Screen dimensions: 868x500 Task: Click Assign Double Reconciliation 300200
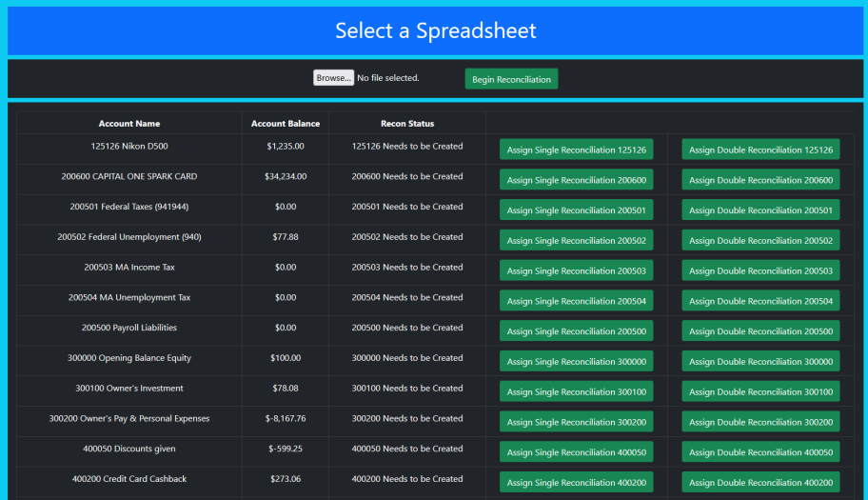point(760,422)
